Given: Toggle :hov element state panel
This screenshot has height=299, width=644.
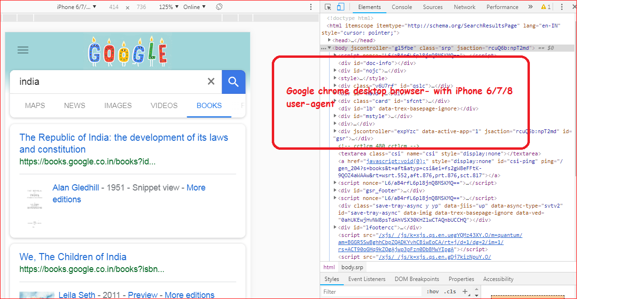Looking at the screenshot, I should [432, 292].
